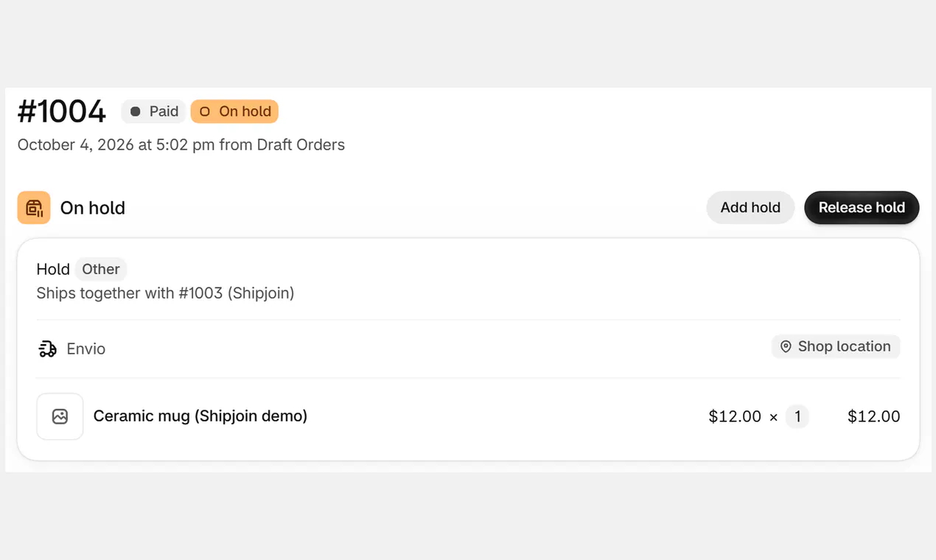
Task: Click the order number #1004 heading
Action: [62, 112]
